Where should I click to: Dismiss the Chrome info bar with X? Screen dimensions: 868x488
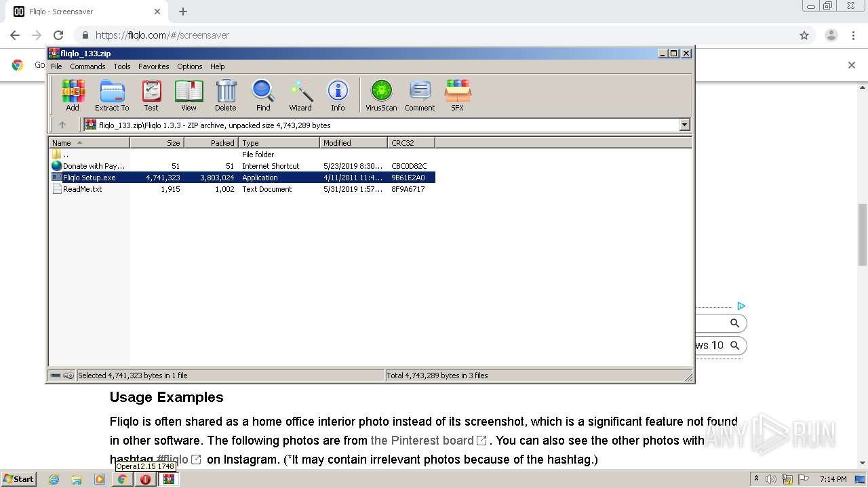pyautogui.click(x=852, y=65)
